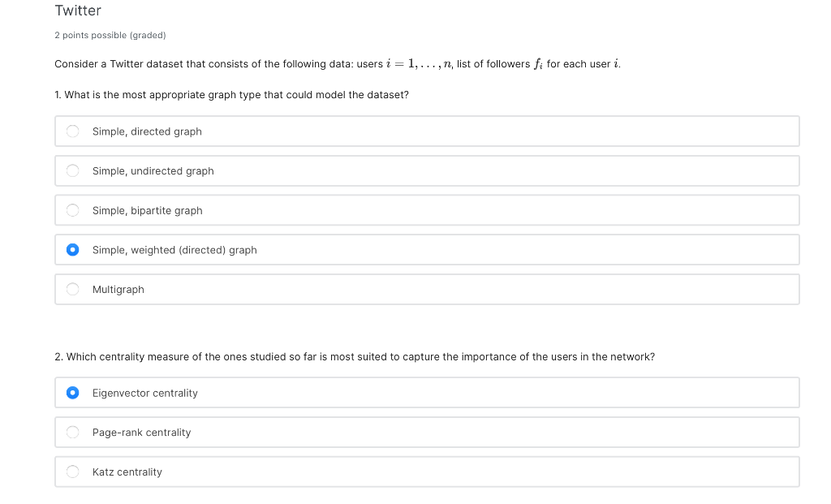Select the "Page-rank centrality" radio button
Image resolution: width=831 pixels, height=504 pixels.
72,432
